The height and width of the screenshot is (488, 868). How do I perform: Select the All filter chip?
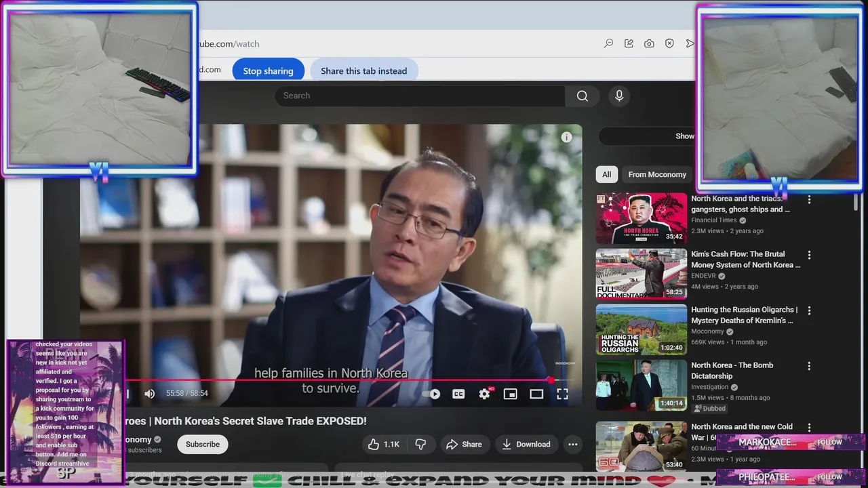coord(607,174)
